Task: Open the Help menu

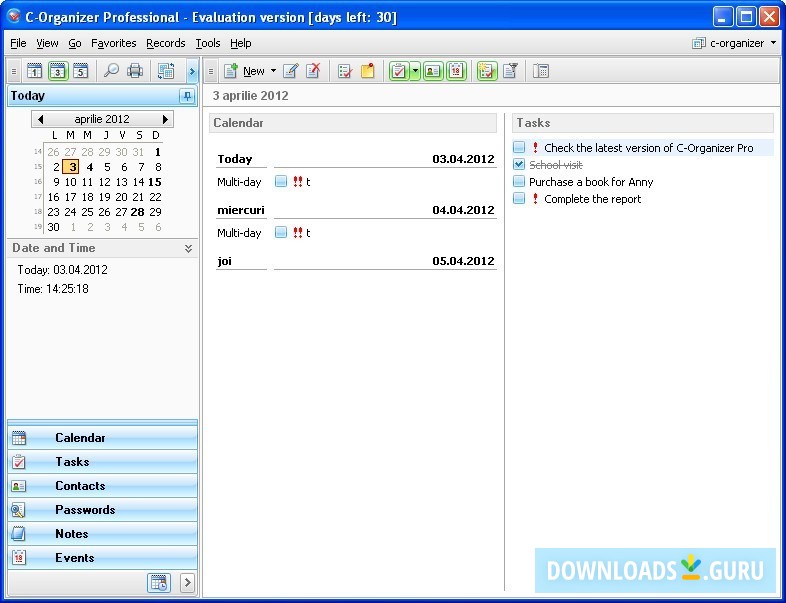Action: [x=241, y=44]
